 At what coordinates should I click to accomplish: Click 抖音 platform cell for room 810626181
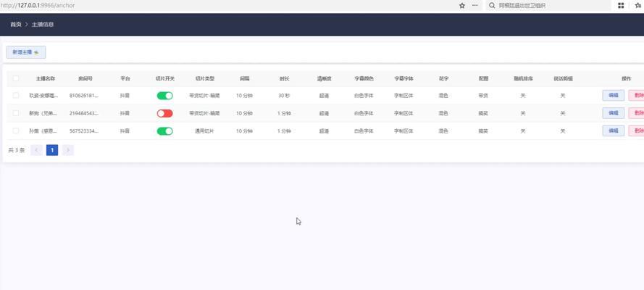(125, 96)
